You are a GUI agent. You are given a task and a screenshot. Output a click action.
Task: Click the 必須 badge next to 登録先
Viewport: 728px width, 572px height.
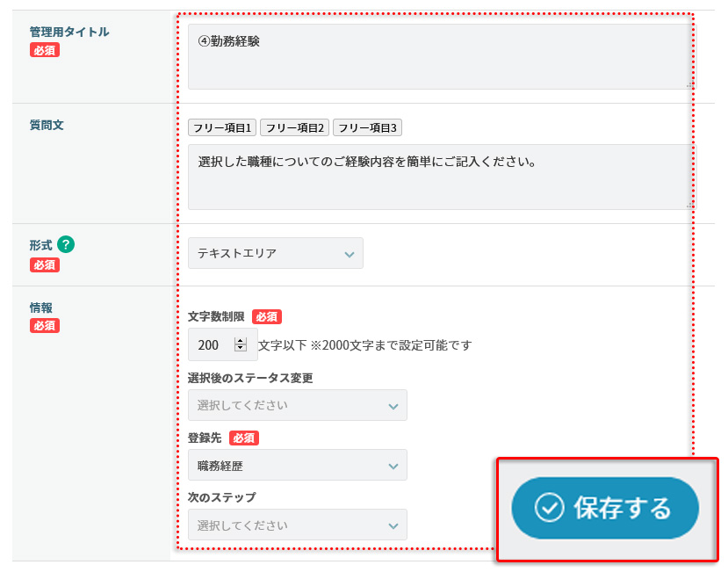pyautogui.click(x=244, y=438)
